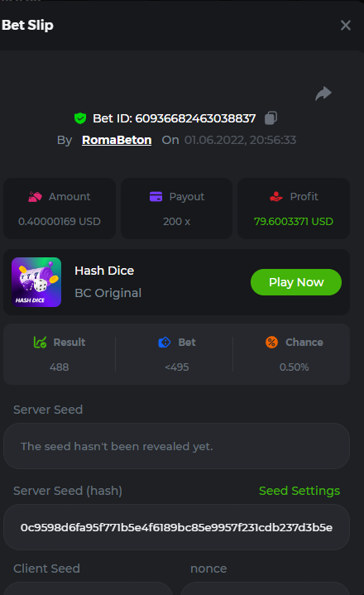Screen dimensions: 364x595
Task: Click the unrevealed Server Seed field
Action: point(177,446)
